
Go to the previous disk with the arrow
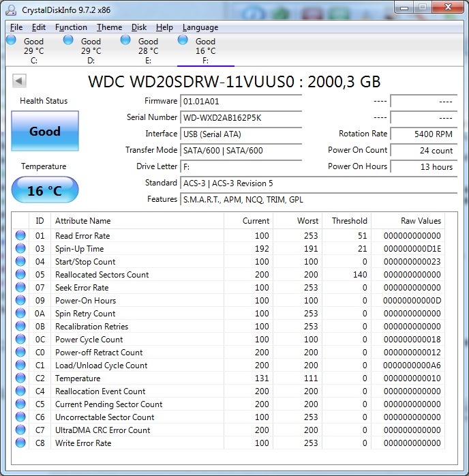pyautogui.click(x=19, y=80)
